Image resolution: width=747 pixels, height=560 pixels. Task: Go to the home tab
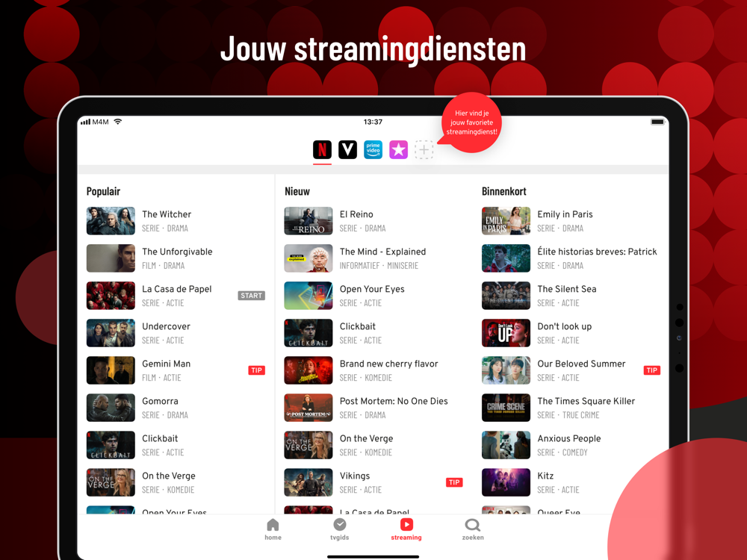273,529
